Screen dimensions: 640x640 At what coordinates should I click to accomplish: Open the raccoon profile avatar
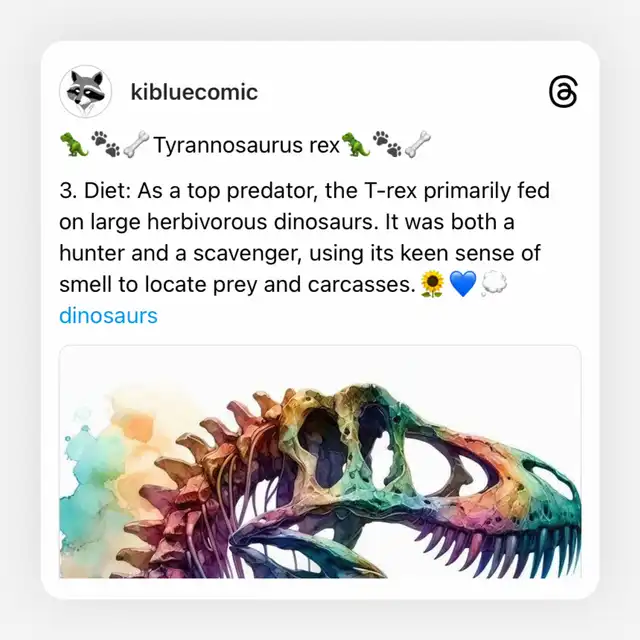[85, 91]
